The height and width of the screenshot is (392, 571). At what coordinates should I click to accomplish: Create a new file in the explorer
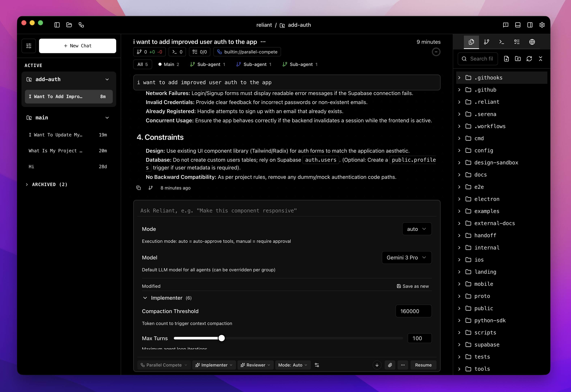(506, 59)
